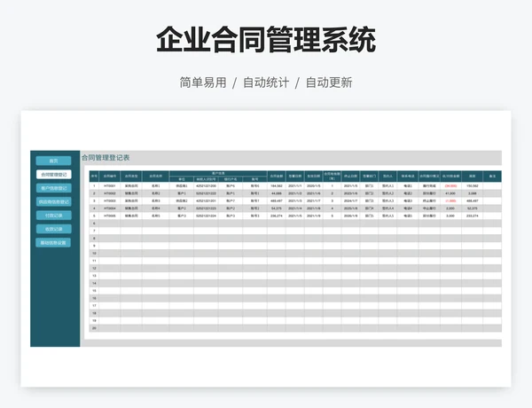The width and height of the screenshot is (532, 408).
Task: Open the 首页 navigation button
Action: coord(53,161)
